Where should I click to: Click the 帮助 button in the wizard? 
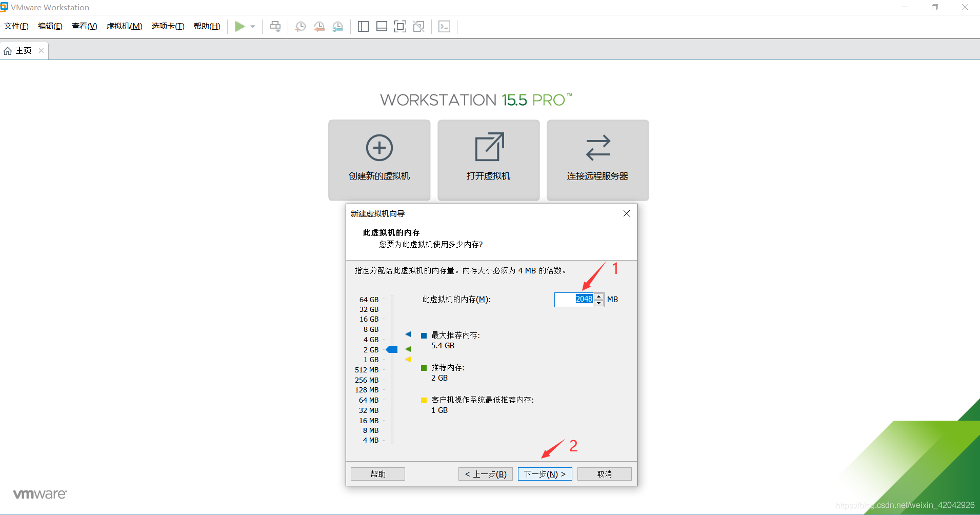[378, 474]
